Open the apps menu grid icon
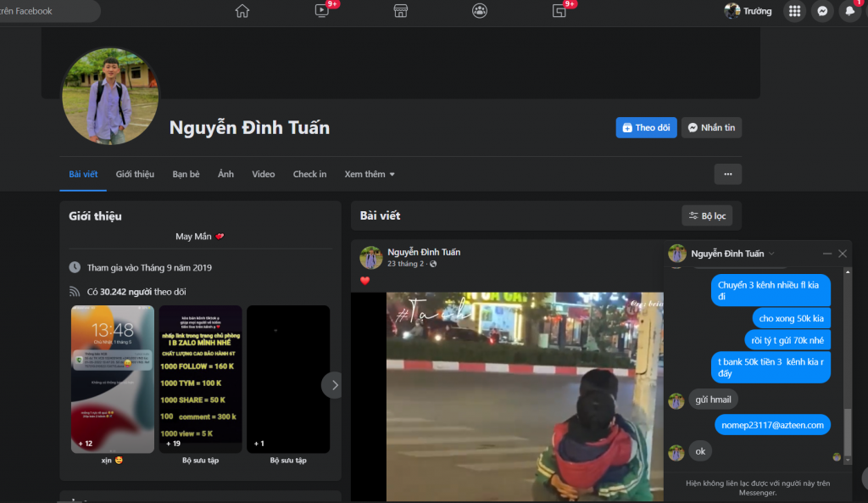The height and width of the screenshot is (503, 868). coord(794,11)
